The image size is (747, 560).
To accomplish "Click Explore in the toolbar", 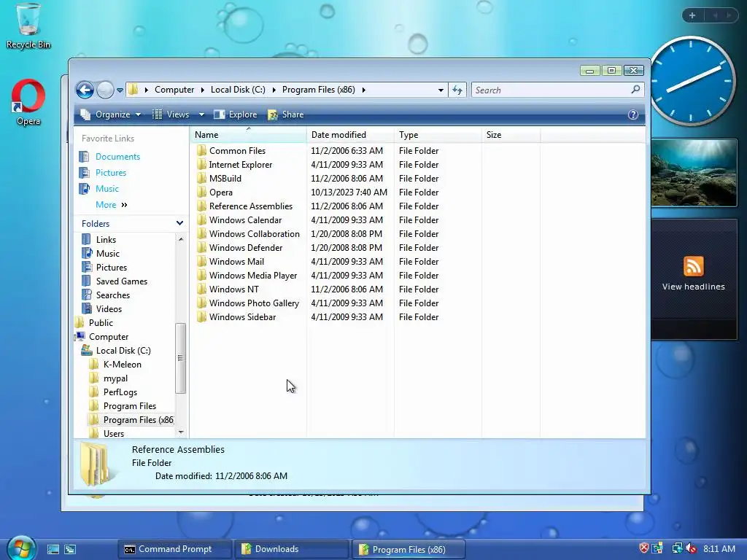I will (236, 114).
